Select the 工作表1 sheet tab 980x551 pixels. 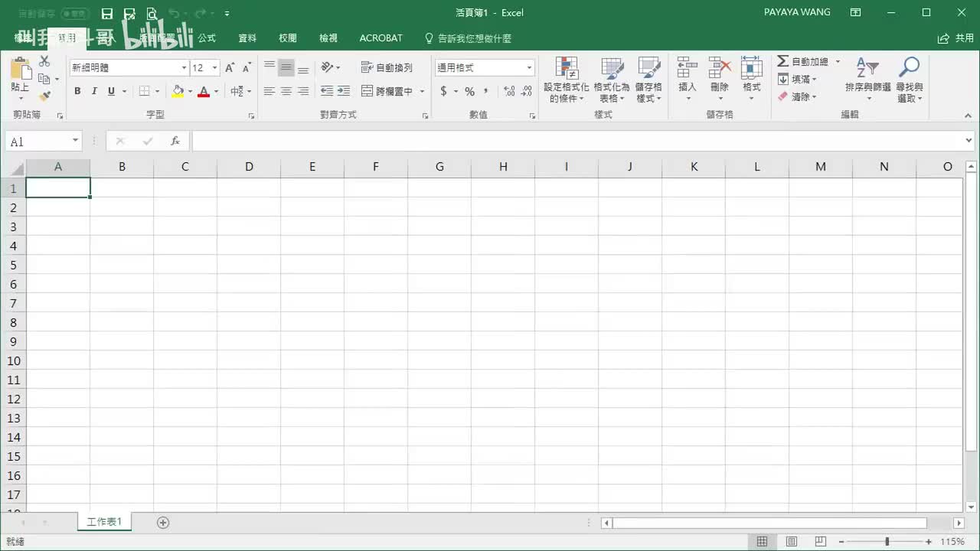click(x=105, y=522)
